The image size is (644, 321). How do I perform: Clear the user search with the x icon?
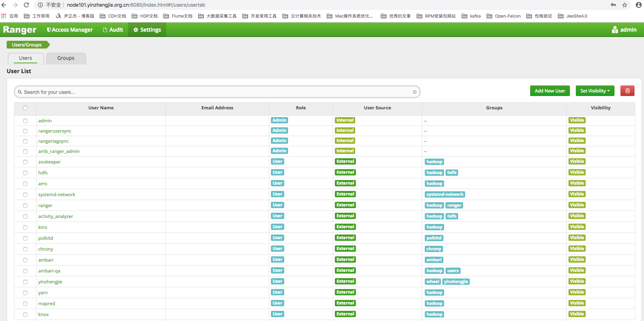tap(415, 92)
